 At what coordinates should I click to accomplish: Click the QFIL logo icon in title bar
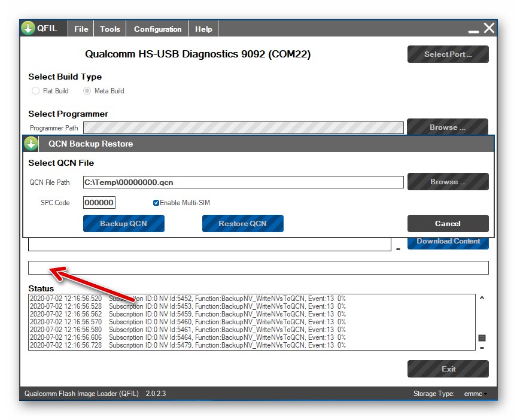click(x=28, y=28)
